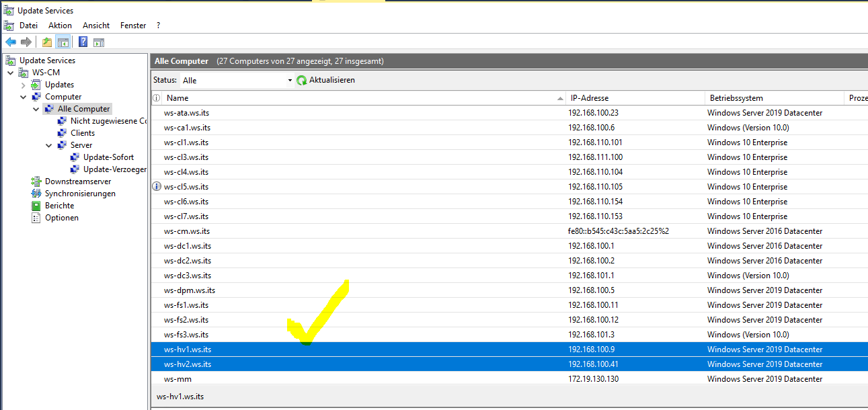Select the ws-cl1.ws.its row
Screen dimensions: 868x410
pos(509,142)
